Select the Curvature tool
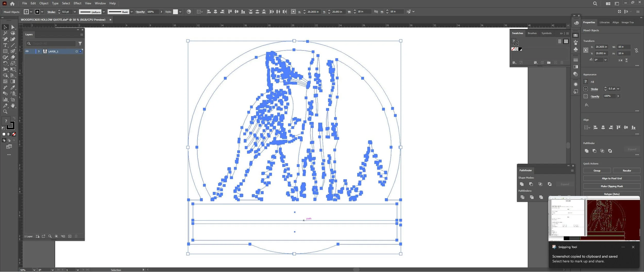Screen dimensions: 644x272 [x=13, y=39]
